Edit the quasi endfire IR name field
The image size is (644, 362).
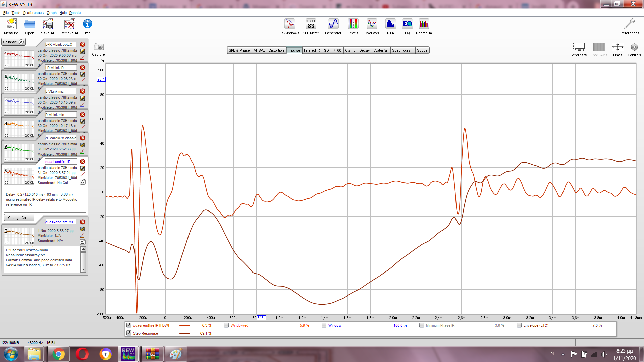click(x=61, y=162)
